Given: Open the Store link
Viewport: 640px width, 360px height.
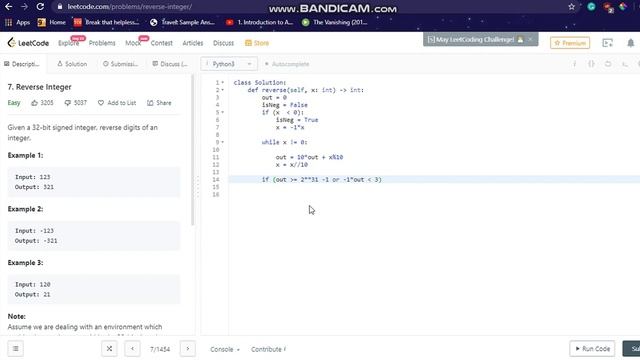Looking at the screenshot, I should tap(257, 43).
